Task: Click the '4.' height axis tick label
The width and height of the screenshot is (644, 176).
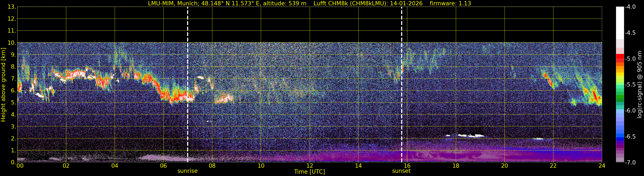Action: click(13, 114)
